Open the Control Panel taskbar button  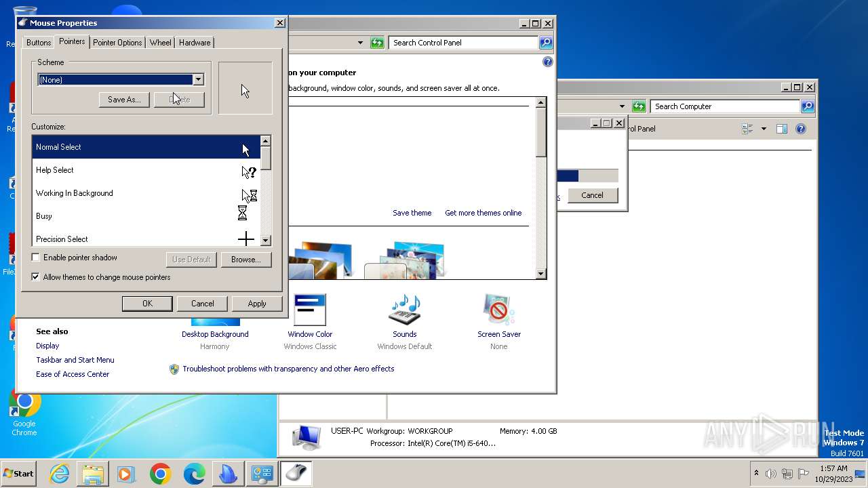coord(262,474)
